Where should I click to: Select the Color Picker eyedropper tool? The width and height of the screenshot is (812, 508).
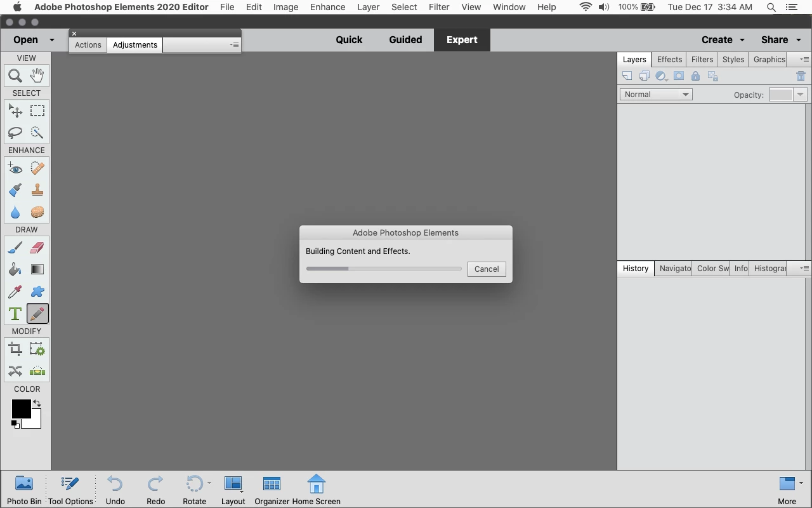click(15, 291)
